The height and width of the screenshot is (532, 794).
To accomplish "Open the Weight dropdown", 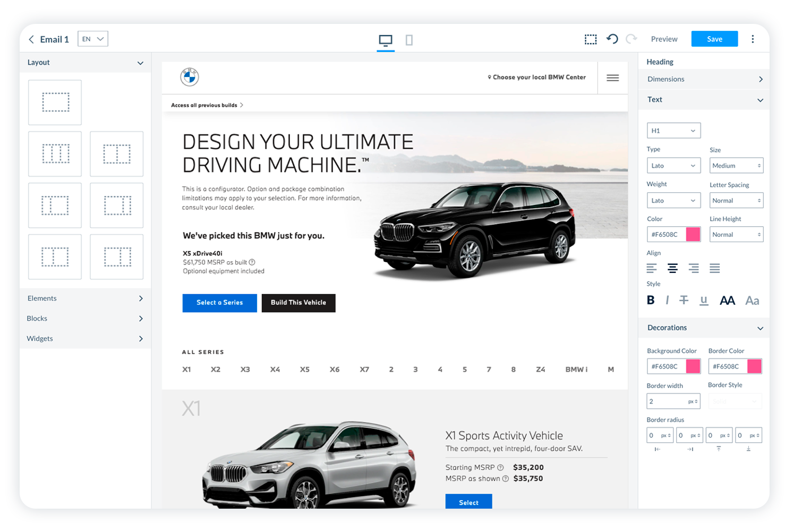I will click(x=673, y=201).
